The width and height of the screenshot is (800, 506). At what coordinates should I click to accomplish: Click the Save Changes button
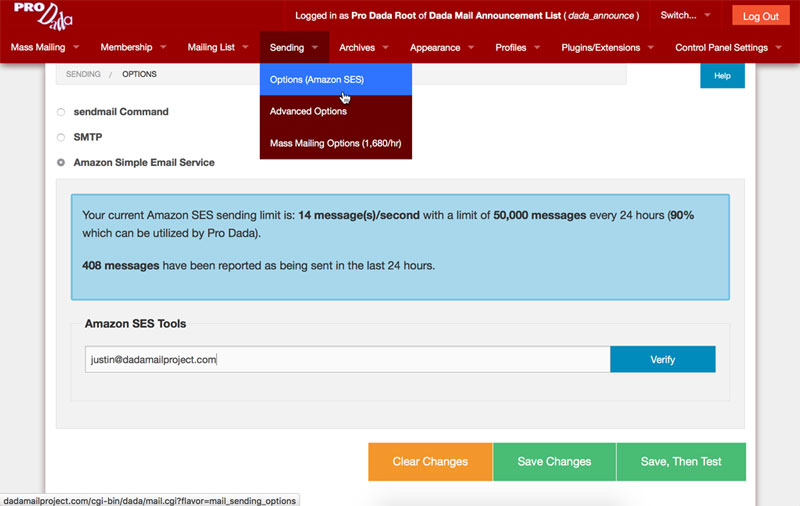554,462
